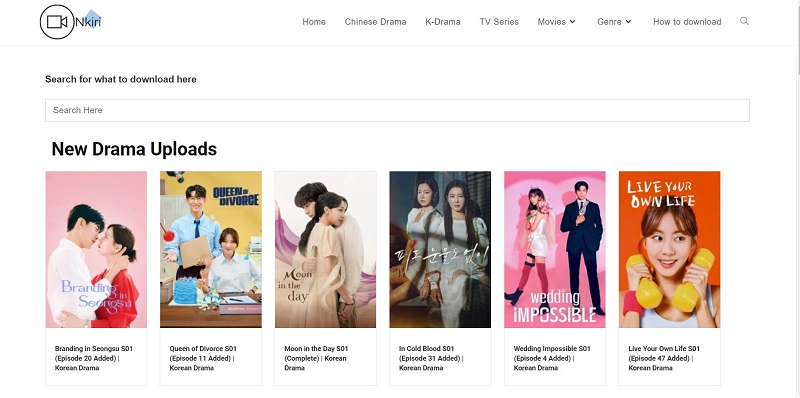
Task: Expand the Movies dropdown menu
Action: click(557, 22)
